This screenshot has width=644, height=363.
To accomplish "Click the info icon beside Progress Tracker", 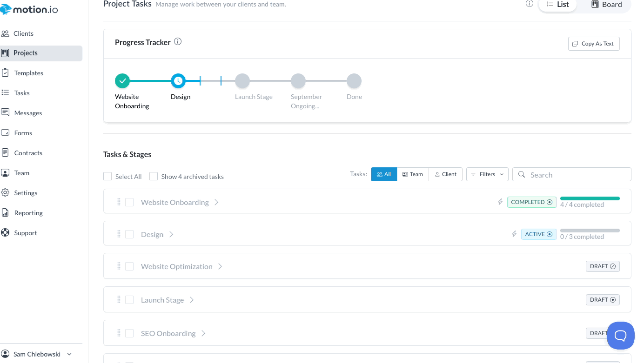I will click(178, 42).
